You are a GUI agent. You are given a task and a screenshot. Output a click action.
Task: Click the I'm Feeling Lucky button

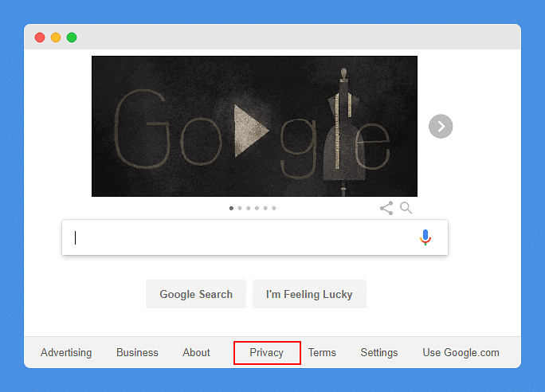point(309,294)
